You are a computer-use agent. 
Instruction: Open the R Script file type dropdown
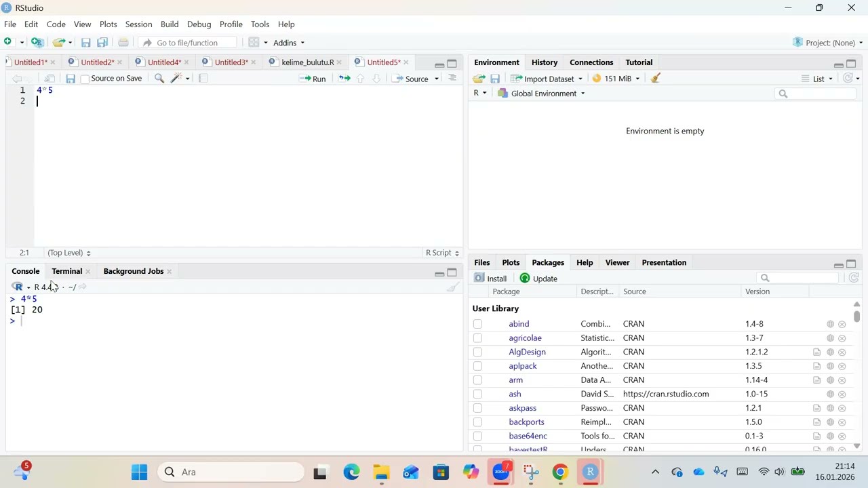(442, 253)
